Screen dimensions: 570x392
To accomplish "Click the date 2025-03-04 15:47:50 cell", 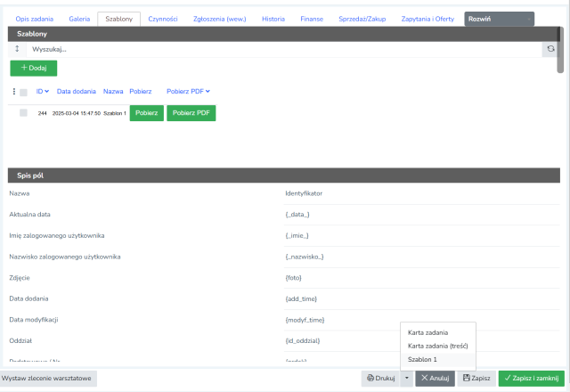I will (x=77, y=113).
